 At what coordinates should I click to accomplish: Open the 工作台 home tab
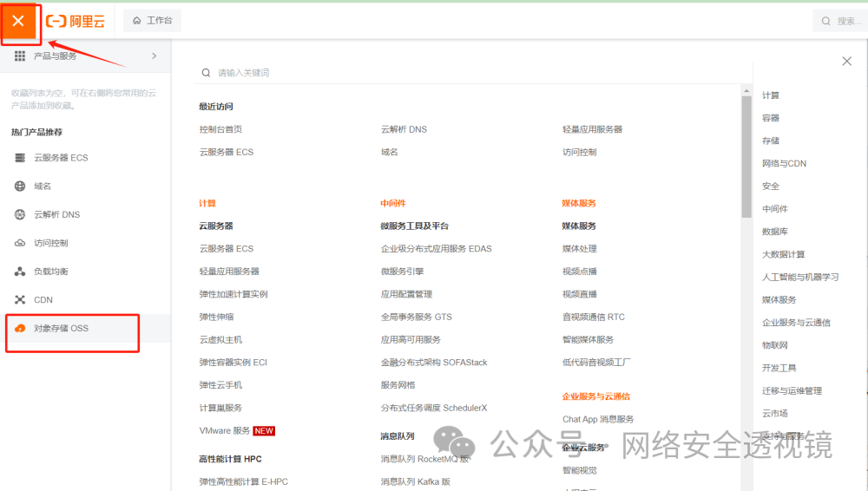[x=152, y=21]
